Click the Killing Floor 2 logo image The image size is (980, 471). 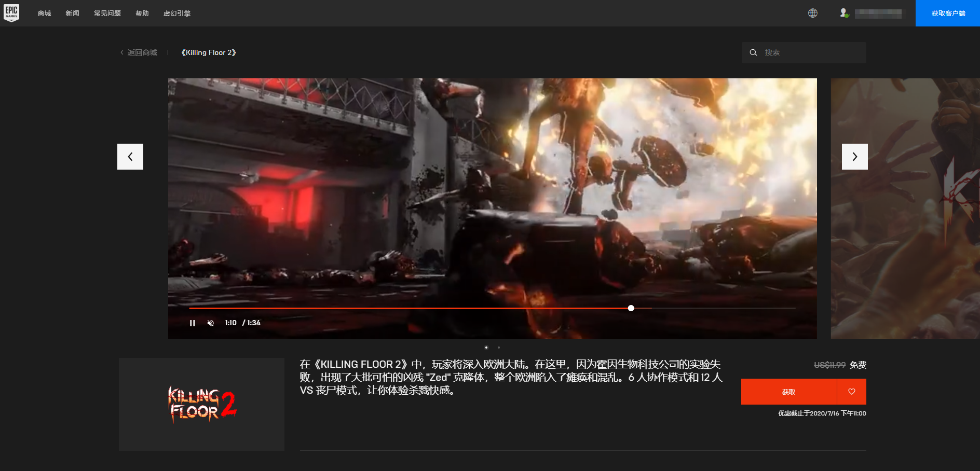201,404
